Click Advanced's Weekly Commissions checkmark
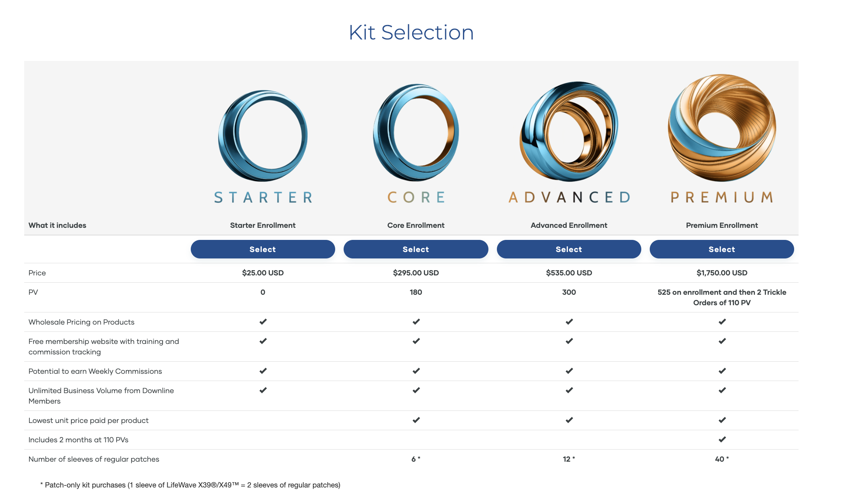The image size is (851, 504). 569,371
